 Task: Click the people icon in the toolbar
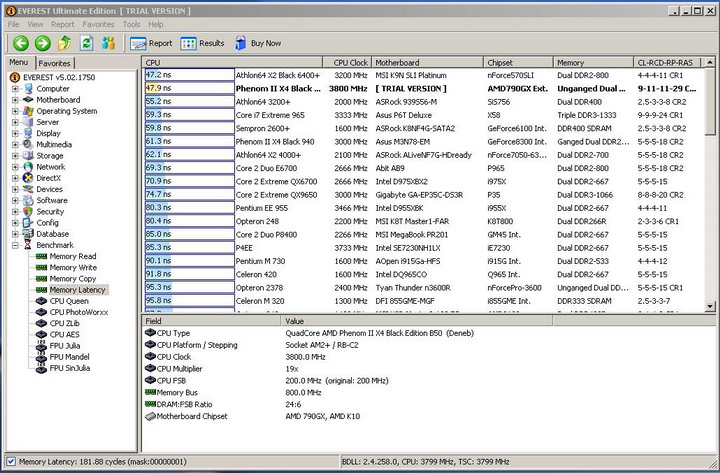pos(108,43)
